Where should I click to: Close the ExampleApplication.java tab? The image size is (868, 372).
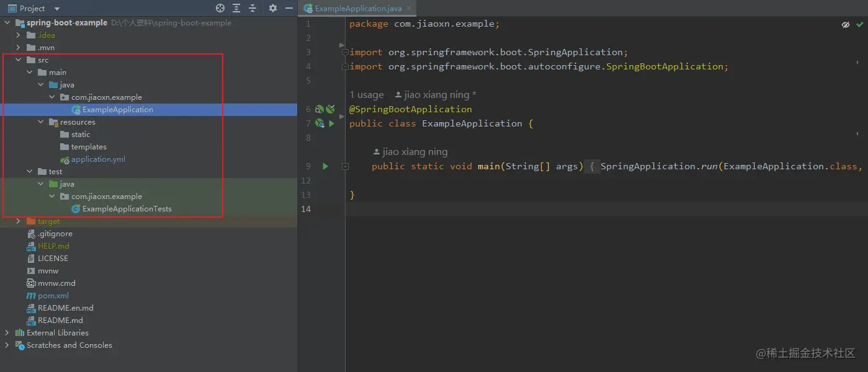click(x=409, y=9)
